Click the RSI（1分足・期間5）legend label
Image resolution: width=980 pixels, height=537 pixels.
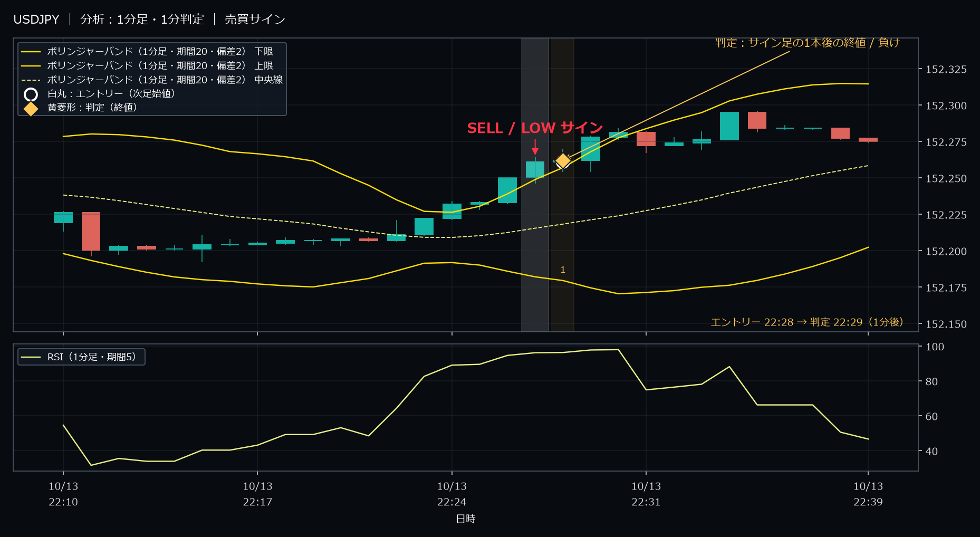pos(92,357)
